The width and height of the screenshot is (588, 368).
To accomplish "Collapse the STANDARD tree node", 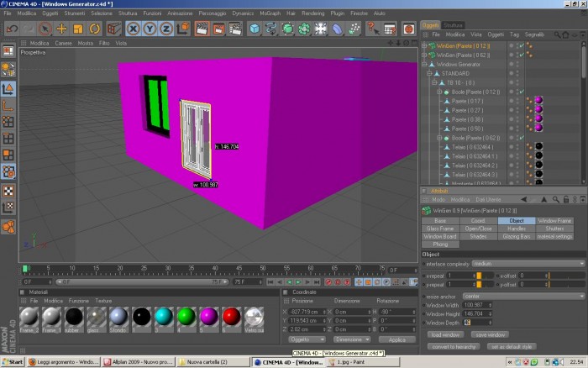I will 429,74.
